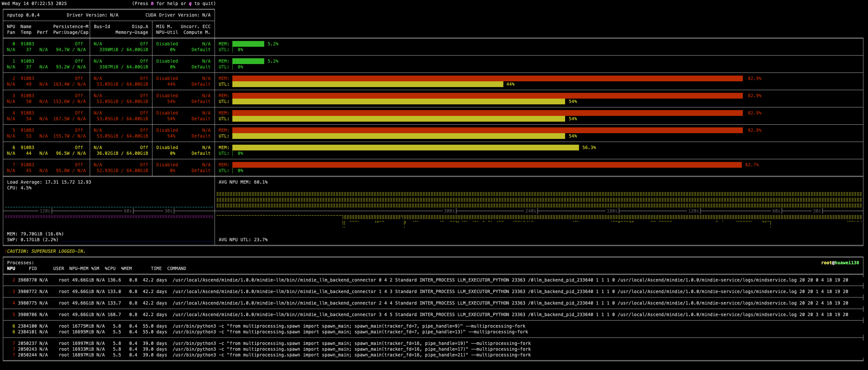Click the %CPU column header
Image resolution: width=868 pixels, height=370 pixels.
point(110,268)
